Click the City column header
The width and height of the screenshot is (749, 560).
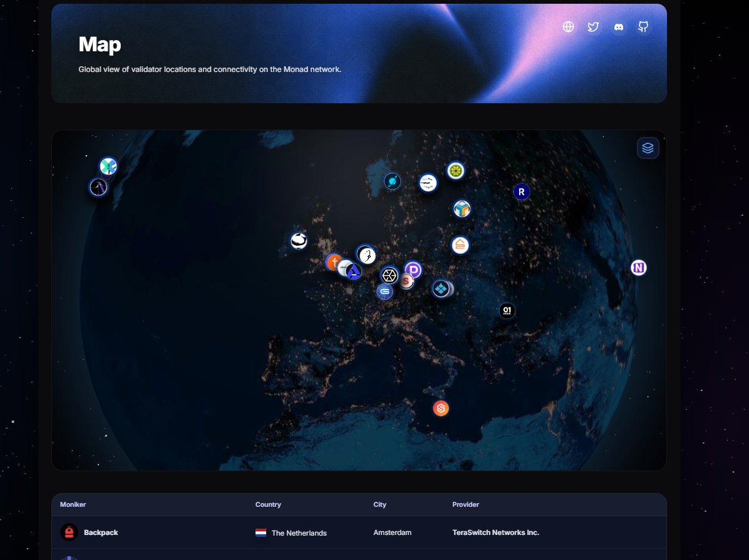pos(380,504)
